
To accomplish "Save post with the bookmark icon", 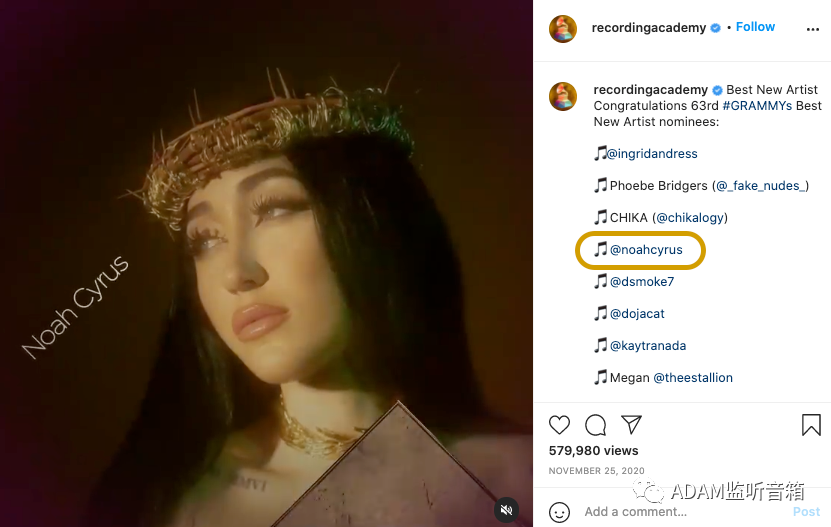I will (x=811, y=424).
